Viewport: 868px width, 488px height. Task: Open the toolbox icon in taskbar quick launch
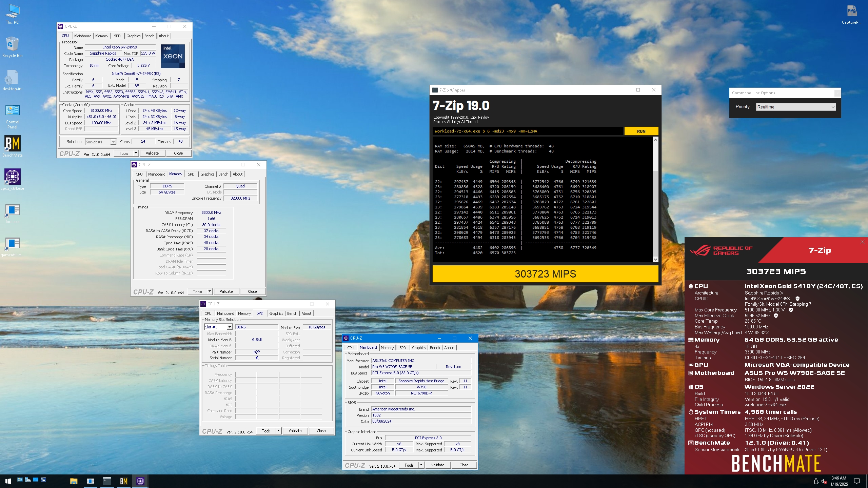[28, 480]
